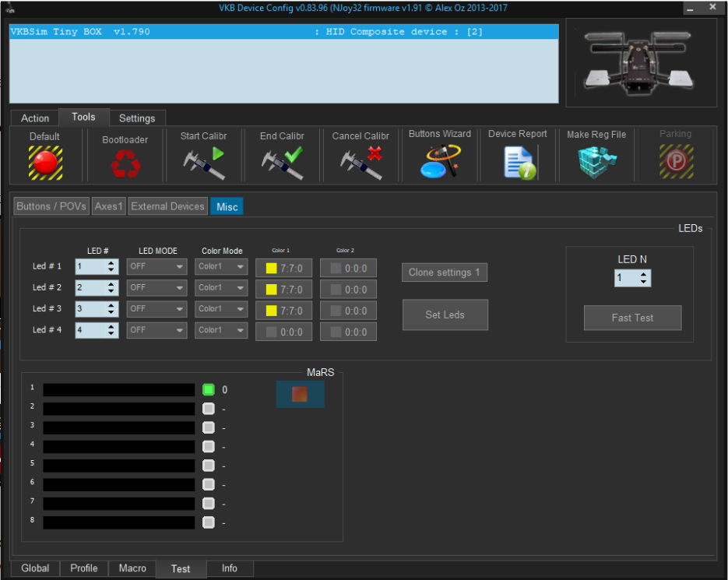
Task: Select the Tools tab
Action: (x=83, y=117)
